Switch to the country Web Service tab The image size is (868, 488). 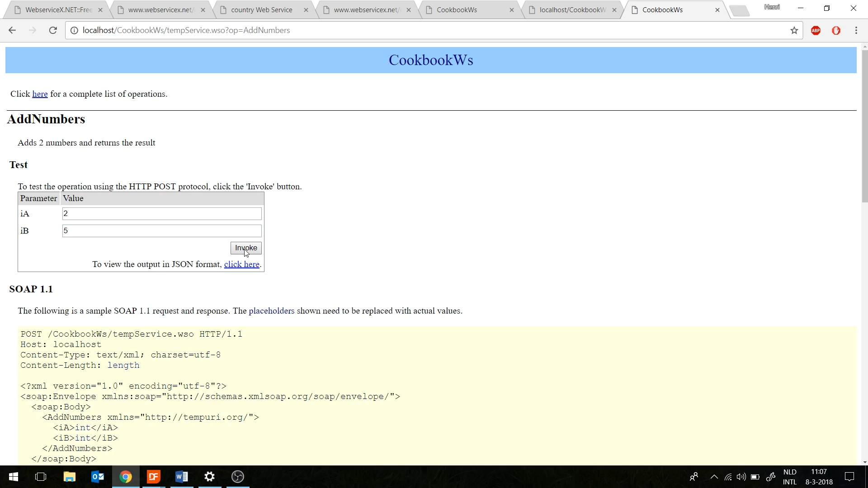[261, 10]
